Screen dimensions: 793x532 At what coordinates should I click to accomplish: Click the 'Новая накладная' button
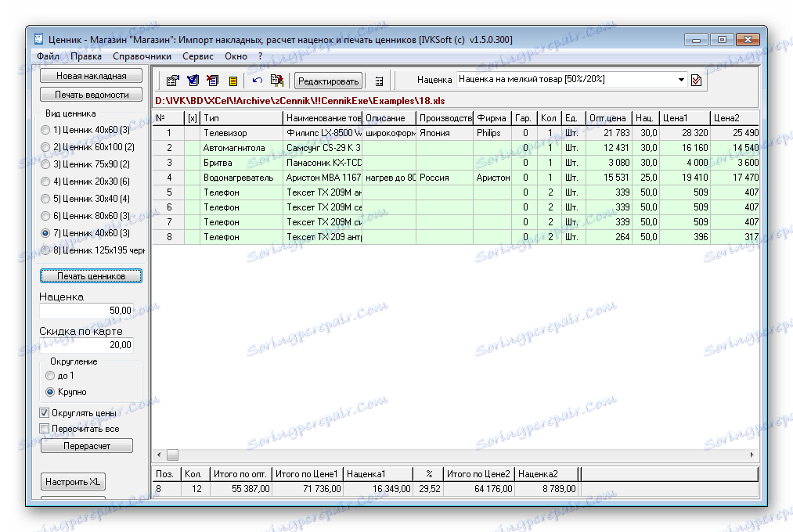point(91,76)
